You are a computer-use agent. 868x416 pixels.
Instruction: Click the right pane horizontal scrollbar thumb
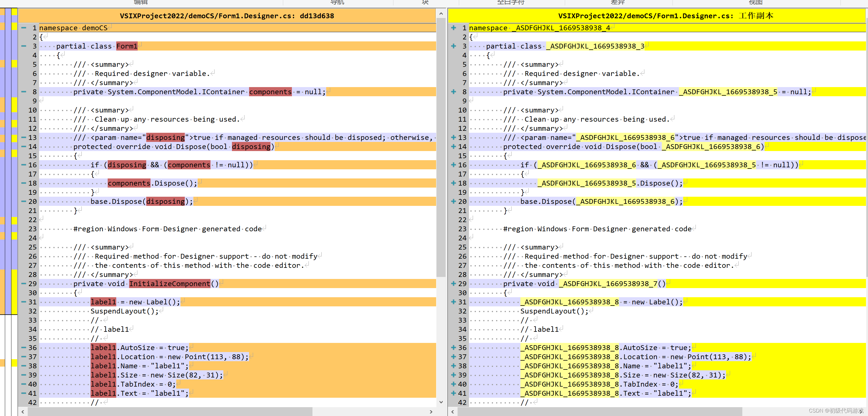coord(600,412)
